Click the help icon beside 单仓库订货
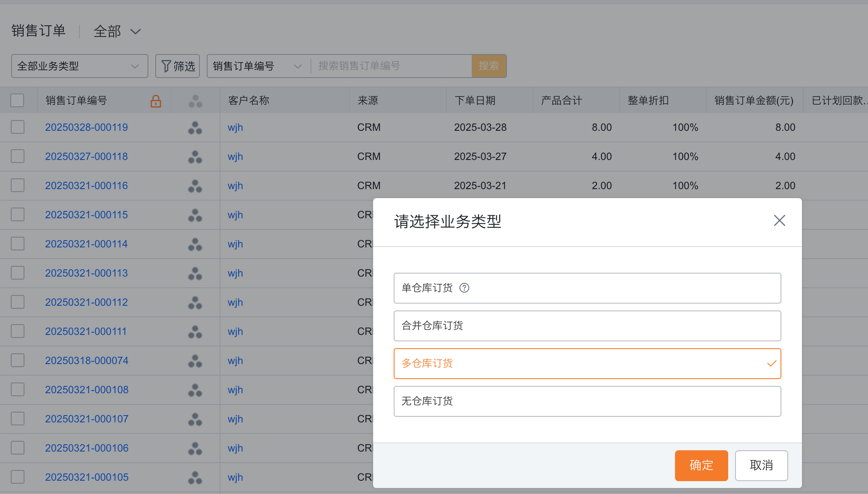 [x=464, y=288]
